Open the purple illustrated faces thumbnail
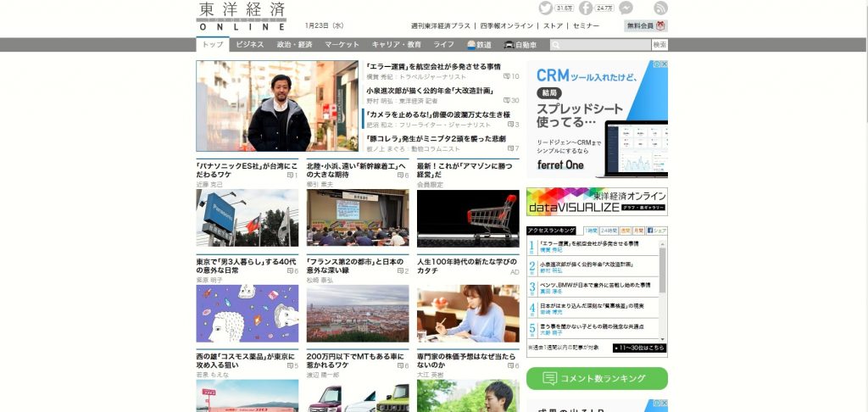Viewport: 868px width, 412px height. click(x=247, y=314)
